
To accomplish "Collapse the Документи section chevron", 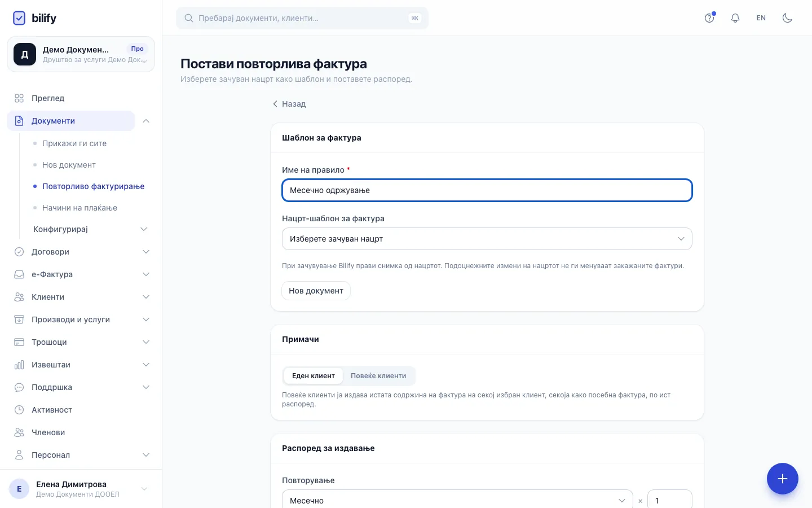I will pyautogui.click(x=146, y=121).
